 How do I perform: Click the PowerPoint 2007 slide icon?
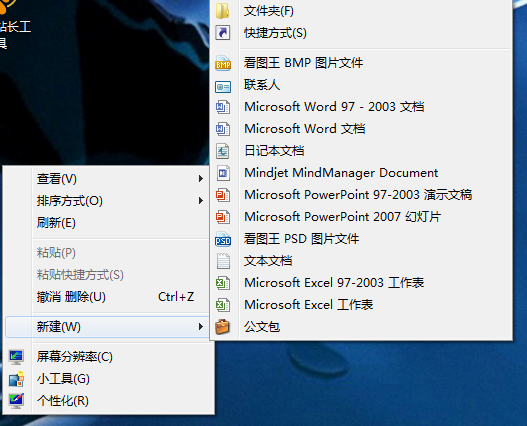coord(223,217)
